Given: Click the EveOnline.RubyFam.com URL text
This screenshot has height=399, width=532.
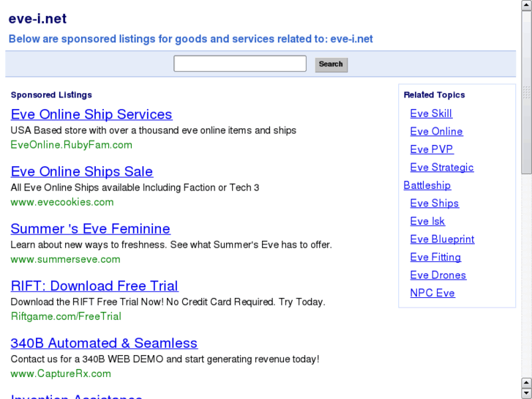Looking at the screenshot, I should click(x=71, y=145).
